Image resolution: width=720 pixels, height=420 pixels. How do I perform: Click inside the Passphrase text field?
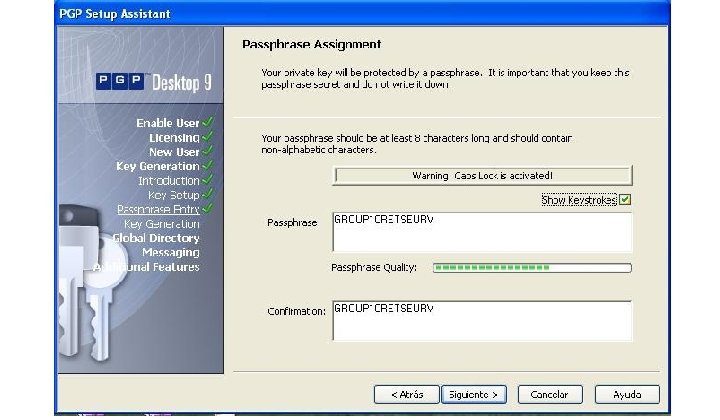[x=482, y=232]
